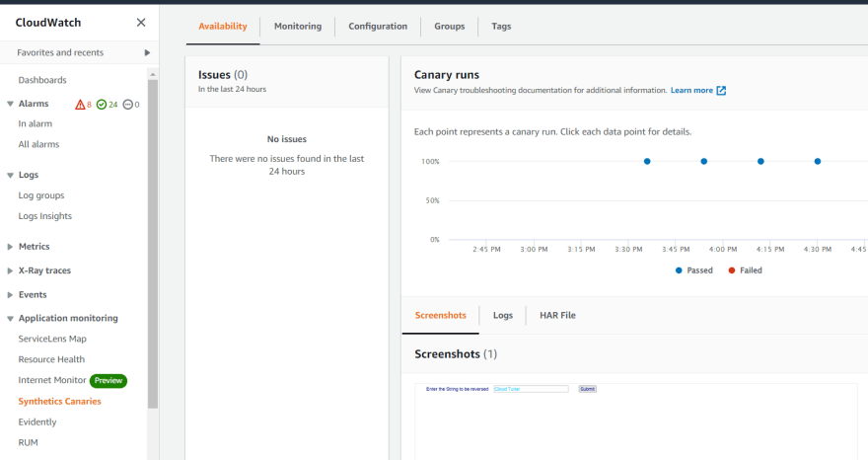The height and width of the screenshot is (460, 868).
Task: Select the Logs sub-tab
Action: (x=503, y=315)
